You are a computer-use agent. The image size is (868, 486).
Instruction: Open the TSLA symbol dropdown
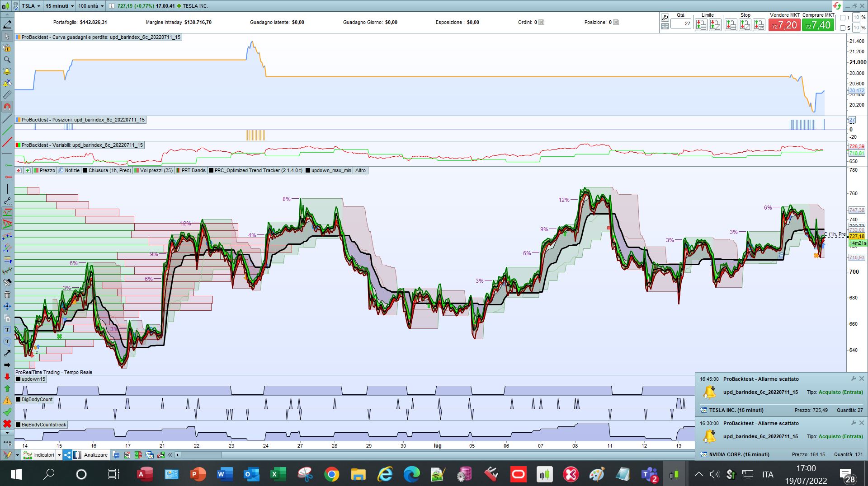click(x=31, y=6)
